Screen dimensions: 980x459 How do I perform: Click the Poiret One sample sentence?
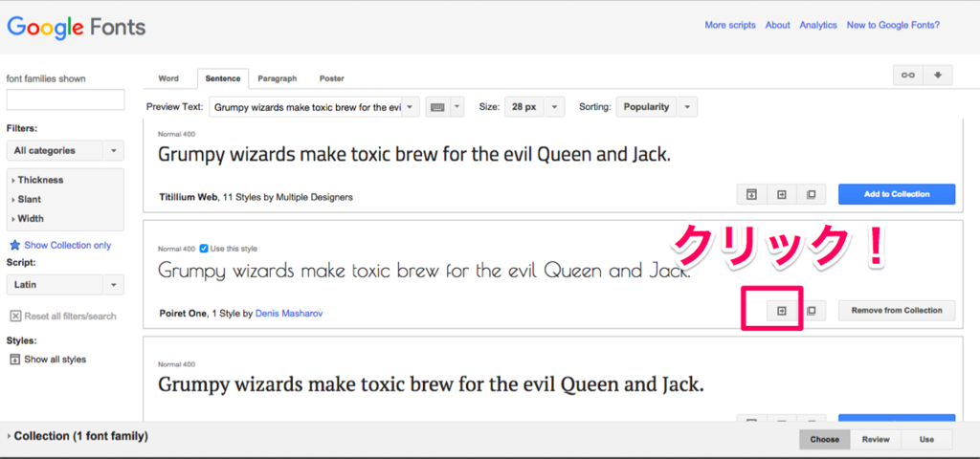point(424,271)
